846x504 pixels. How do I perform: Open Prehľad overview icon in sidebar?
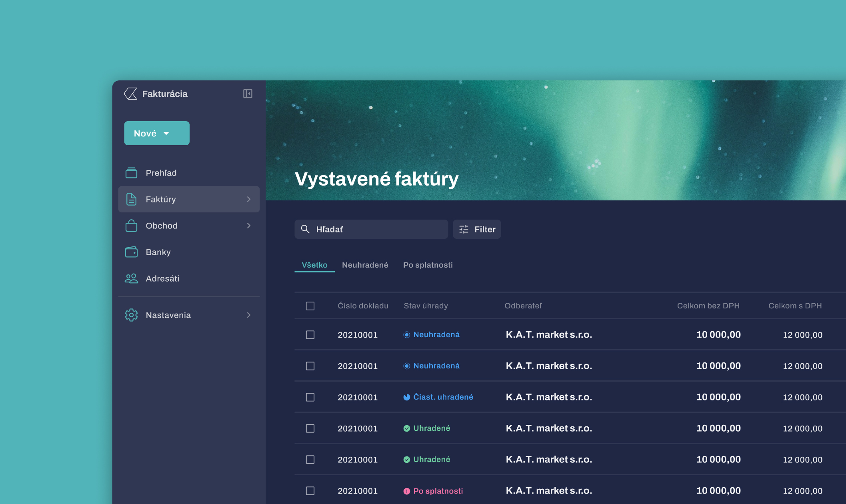tap(131, 173)
